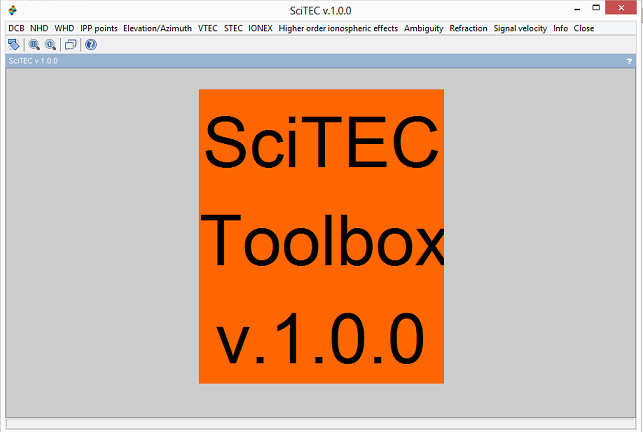The image size is (643, 432).
Task: Restore the original view magnifier icon
Action: (x=50, y=45)
